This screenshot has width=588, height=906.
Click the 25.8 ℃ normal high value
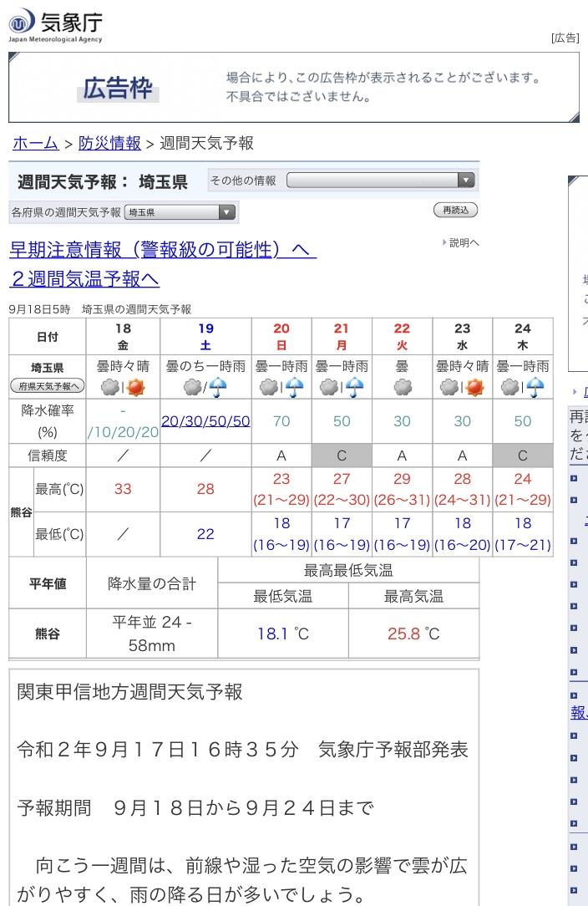click(413, 634)
